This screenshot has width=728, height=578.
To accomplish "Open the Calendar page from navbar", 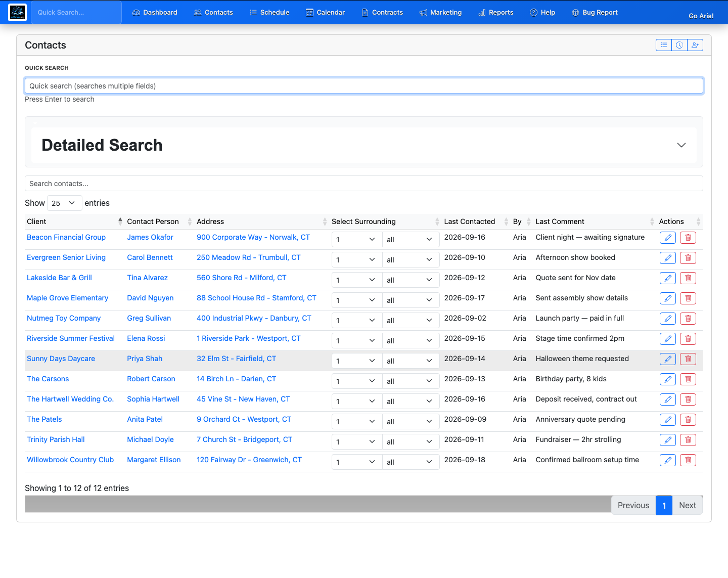I will click(326, 12).
